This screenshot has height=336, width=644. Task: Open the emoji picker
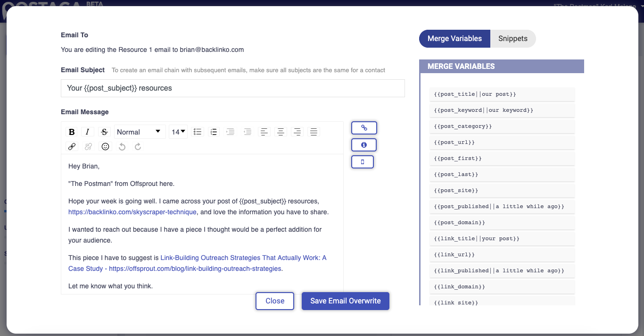point(105,147)
